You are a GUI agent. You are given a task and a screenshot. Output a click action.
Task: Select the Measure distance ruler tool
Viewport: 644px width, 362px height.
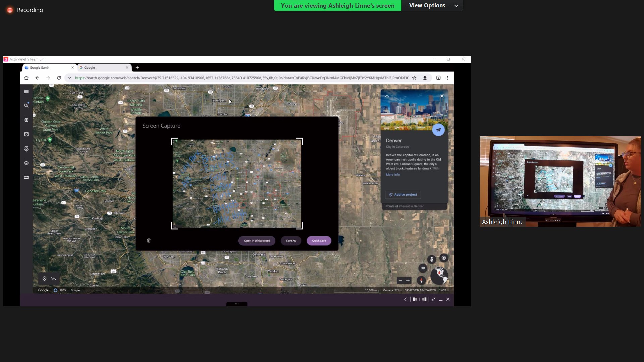click(26, 177)
